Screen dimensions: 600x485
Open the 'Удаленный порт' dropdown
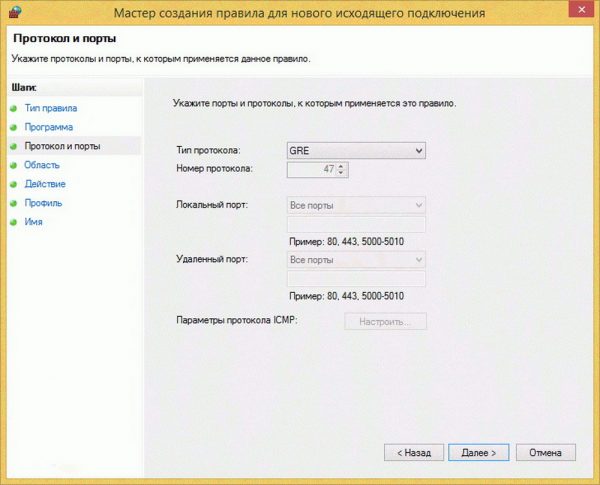point(356,260)
